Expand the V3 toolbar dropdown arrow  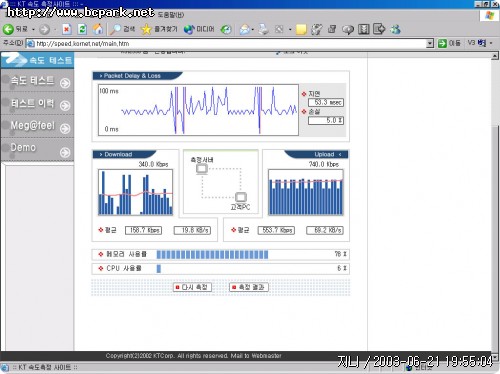pos(491,43)
